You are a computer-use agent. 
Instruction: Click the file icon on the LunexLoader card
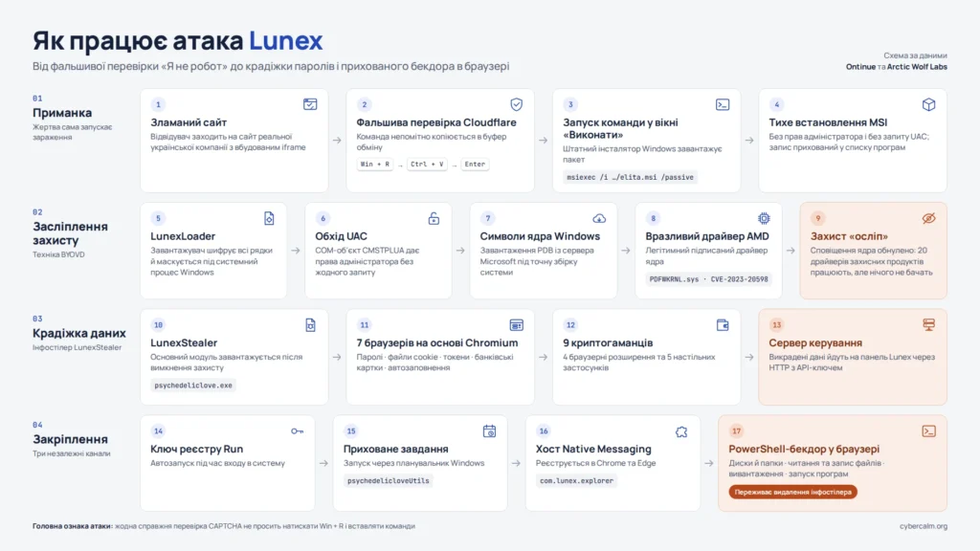(269, 218)
